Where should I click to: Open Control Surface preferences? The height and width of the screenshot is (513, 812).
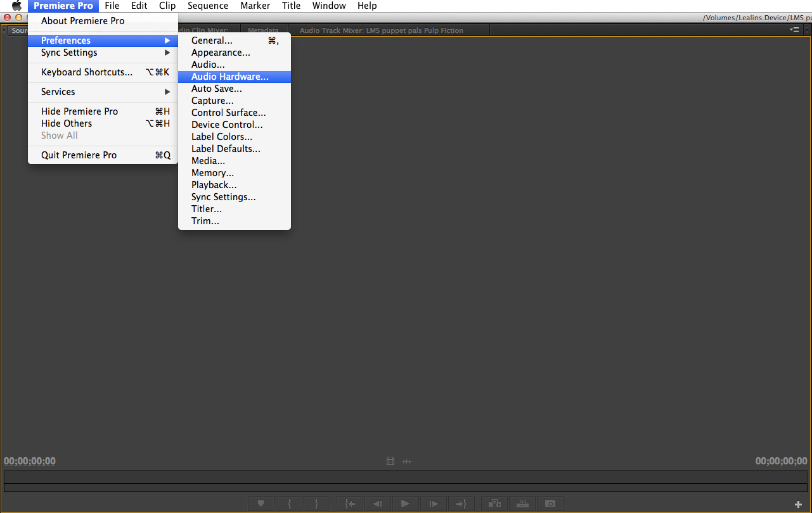coord(235,113)
